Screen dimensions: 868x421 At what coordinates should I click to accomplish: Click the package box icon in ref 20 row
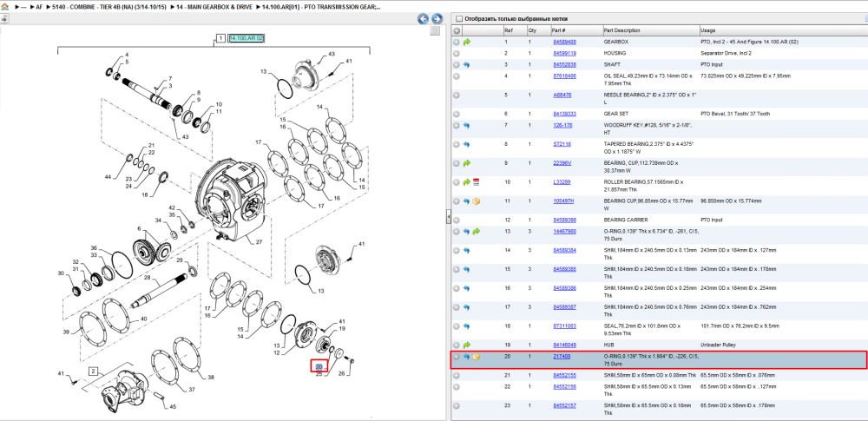[x=476, y=357]
